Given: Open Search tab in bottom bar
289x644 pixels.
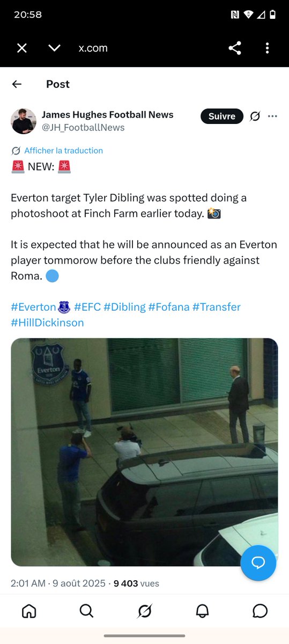Looking at the screenshot, I should tap(86, 611).
